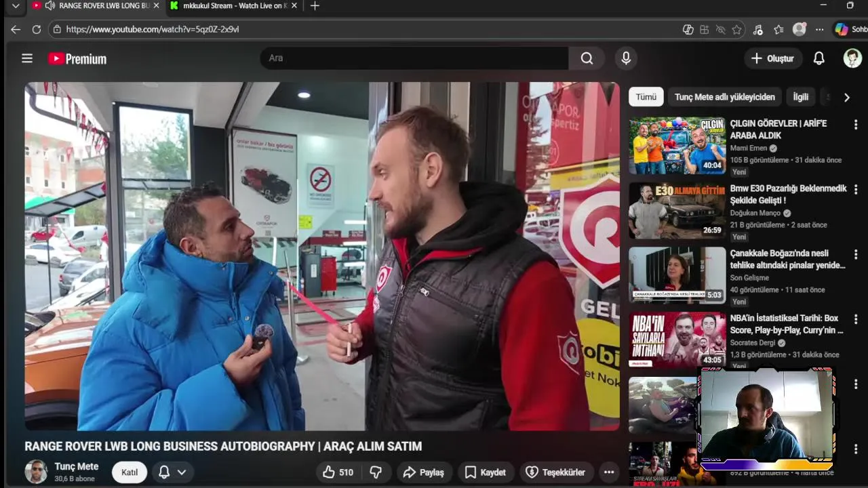Save video with Kaydet button

point(485,472)
